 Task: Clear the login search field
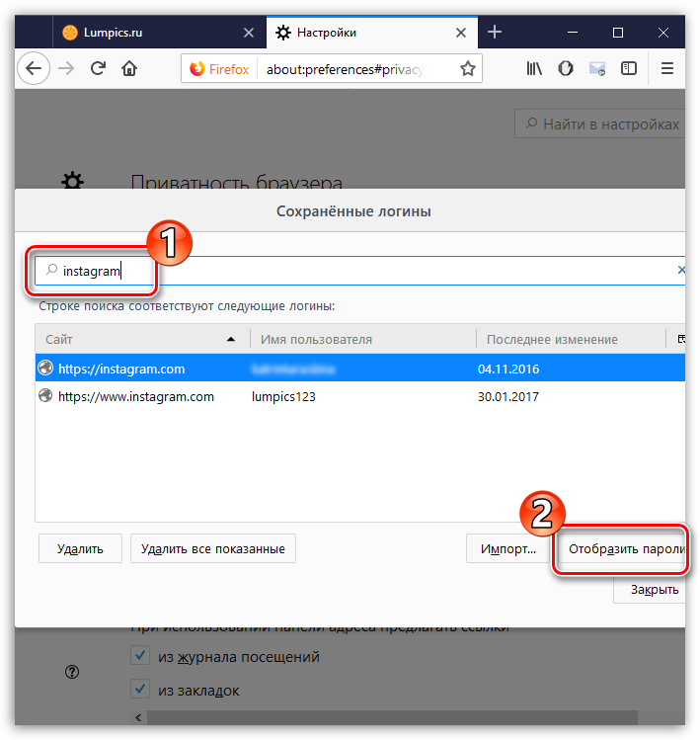pos(681,270)
